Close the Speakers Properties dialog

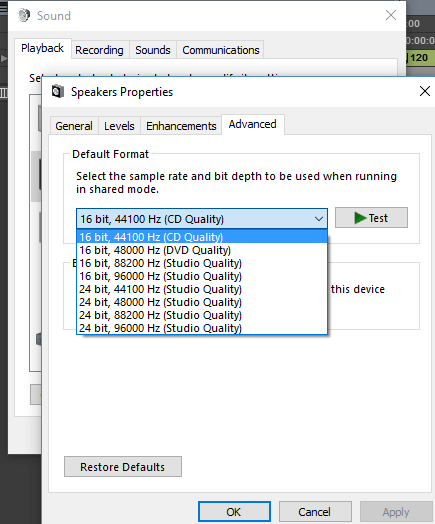pos(425,91)
